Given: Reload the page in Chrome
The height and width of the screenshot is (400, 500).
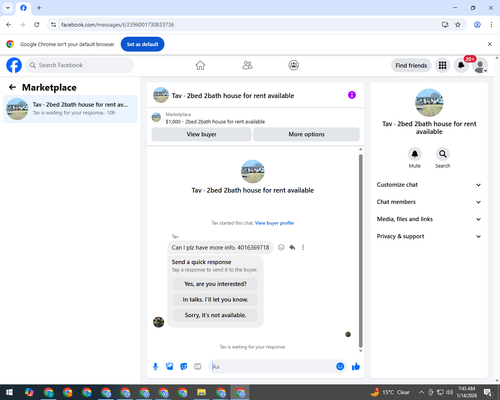Looking at the screenshot, I should [x=37, y=25].
